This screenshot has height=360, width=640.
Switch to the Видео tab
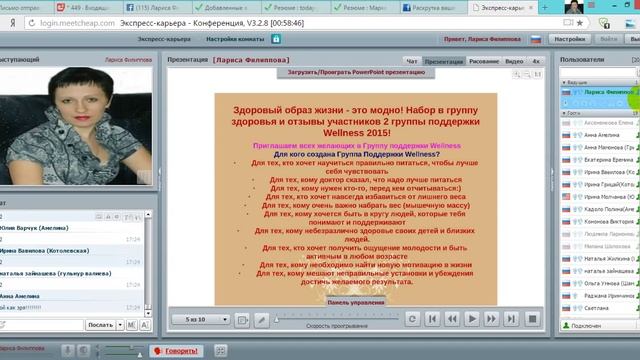click(x=514, y=61)
